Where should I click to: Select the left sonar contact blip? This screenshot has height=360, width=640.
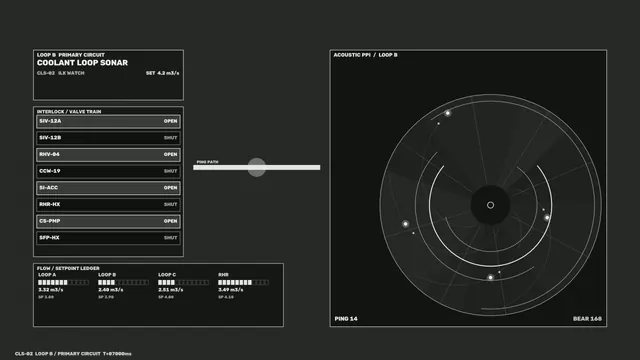tap(405, 224)
